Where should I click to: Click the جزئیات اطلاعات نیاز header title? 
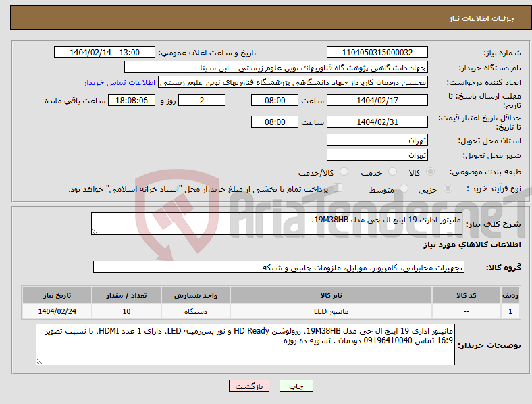482,18
